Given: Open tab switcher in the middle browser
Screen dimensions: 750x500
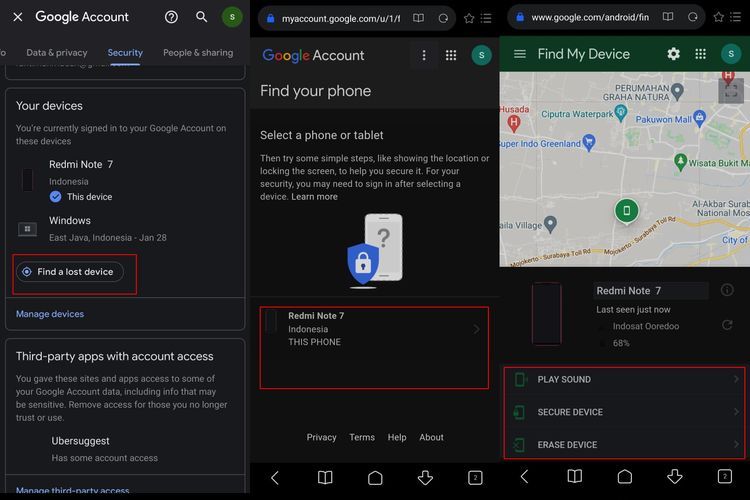Looking at the screenshot, I should pos(475,478).
